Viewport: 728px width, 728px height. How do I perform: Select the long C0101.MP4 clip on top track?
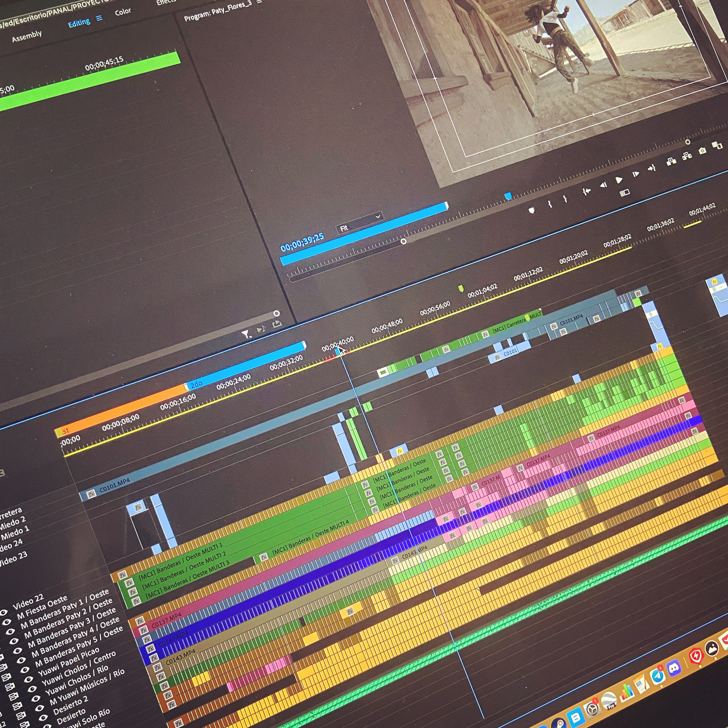click(x=348, y=395)
